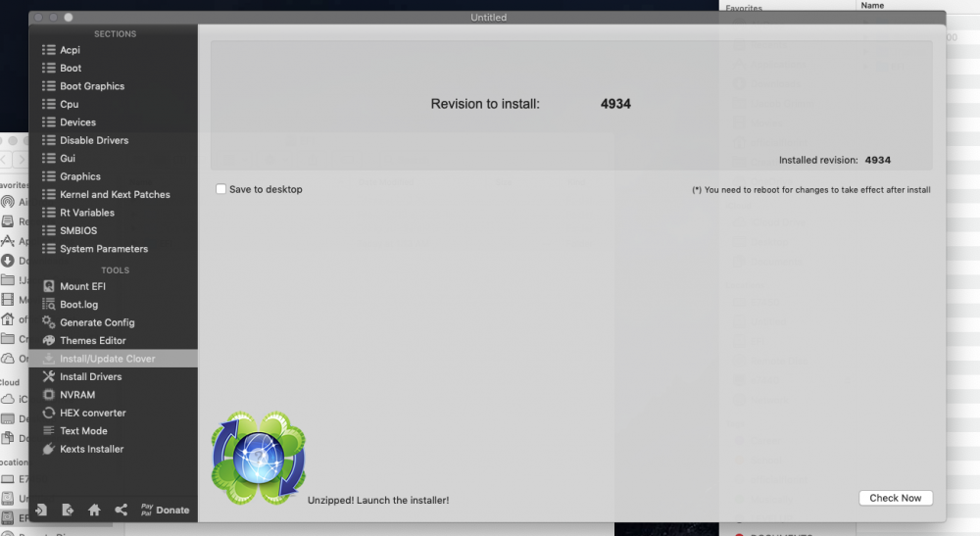Image resolution: width=980 pixels, height=536 pixels.
Task: Click the Mount EFI tool icon
Action: tap(49, 286)
